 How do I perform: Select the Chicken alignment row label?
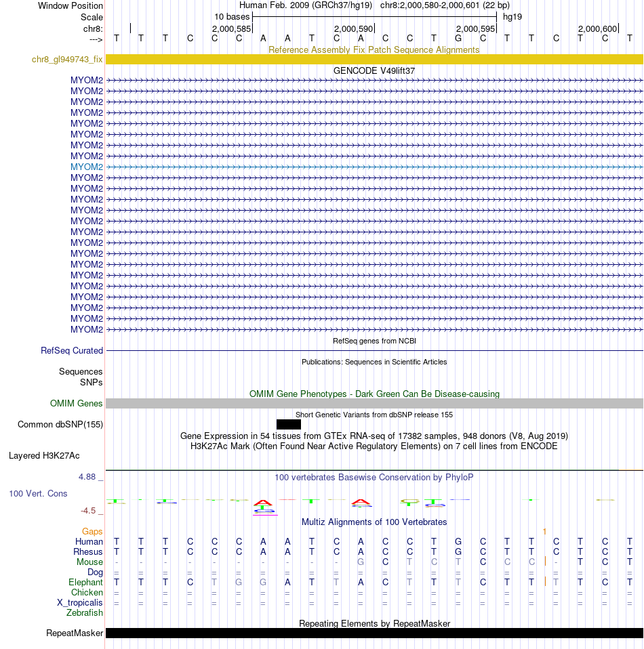coord(87,593)
